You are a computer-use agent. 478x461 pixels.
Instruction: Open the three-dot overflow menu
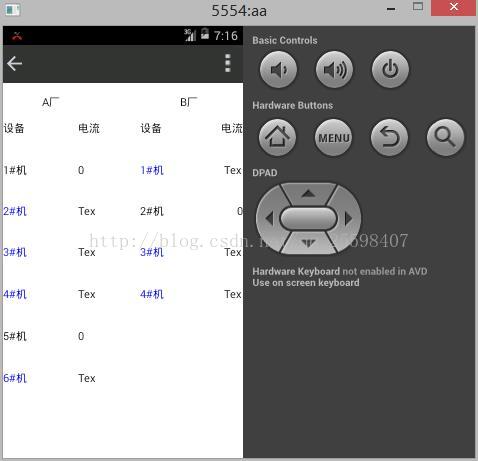click(x=228, y=63)
